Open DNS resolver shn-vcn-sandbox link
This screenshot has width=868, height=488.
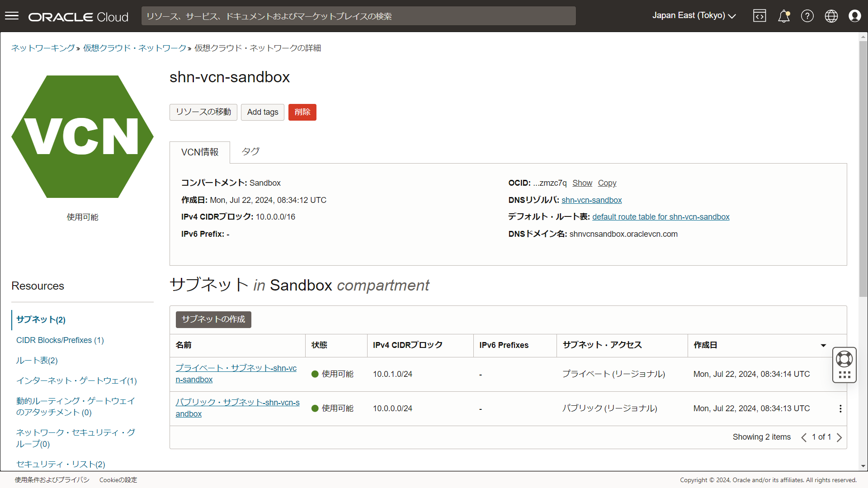point(592,200)
